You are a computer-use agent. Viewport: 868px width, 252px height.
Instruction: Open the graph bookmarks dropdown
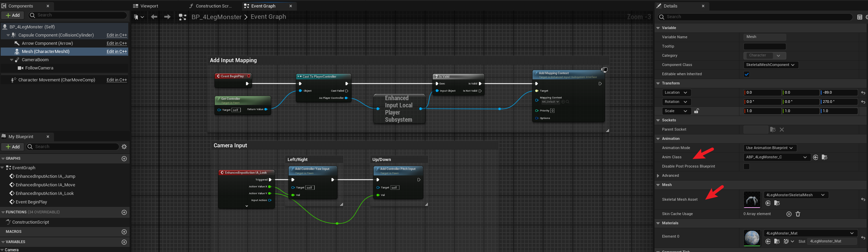139,17
